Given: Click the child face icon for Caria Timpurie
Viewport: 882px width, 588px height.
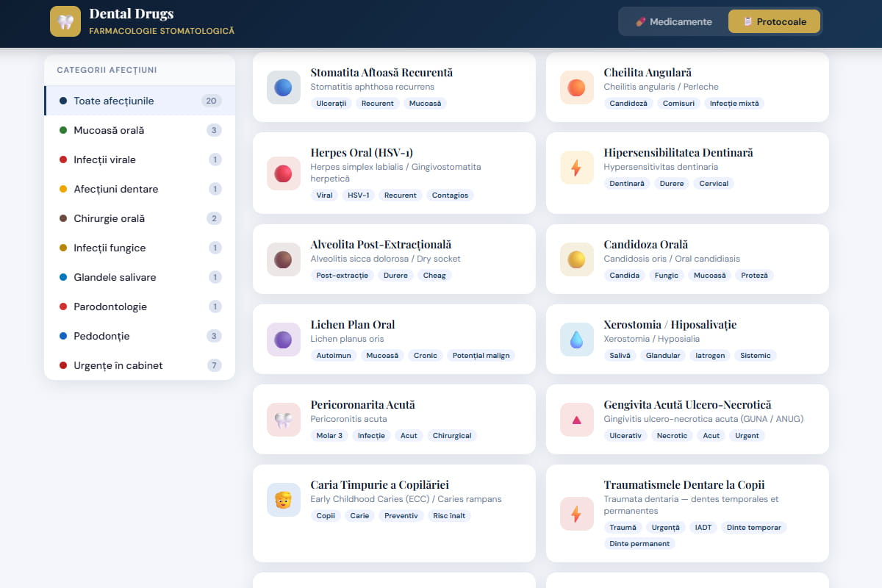Looking at the screenshot, I should click(283, 500).
